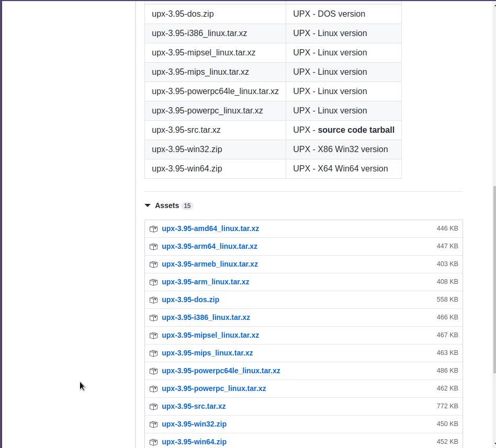
Task: Click package icon beside upx-3.95-arm64_linux.tar.xz
Action: (153, 246)
